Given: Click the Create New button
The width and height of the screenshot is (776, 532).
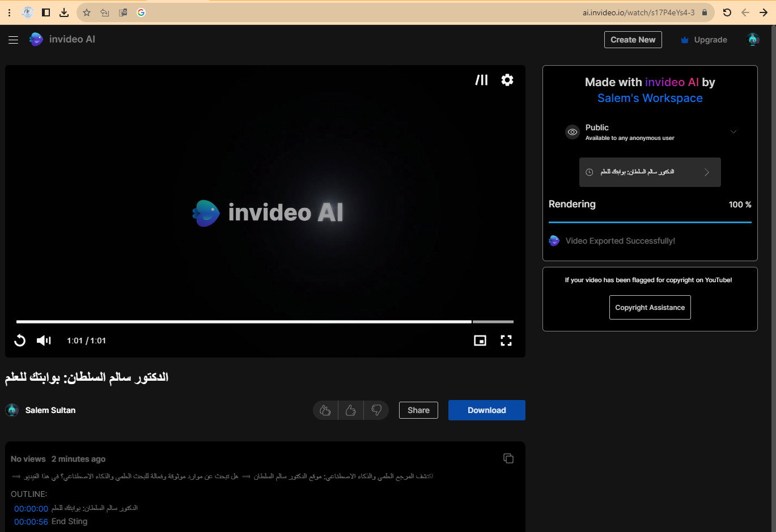Looking at the screenshot, I should click(x=633, y=40).
